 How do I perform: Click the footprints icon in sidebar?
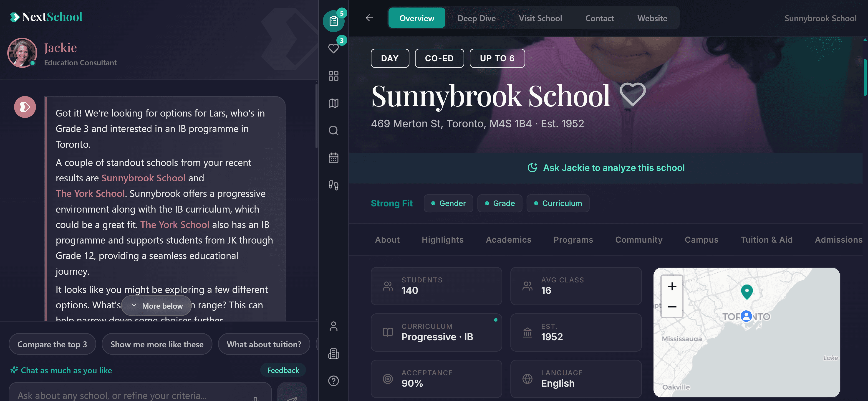point(333,185)
